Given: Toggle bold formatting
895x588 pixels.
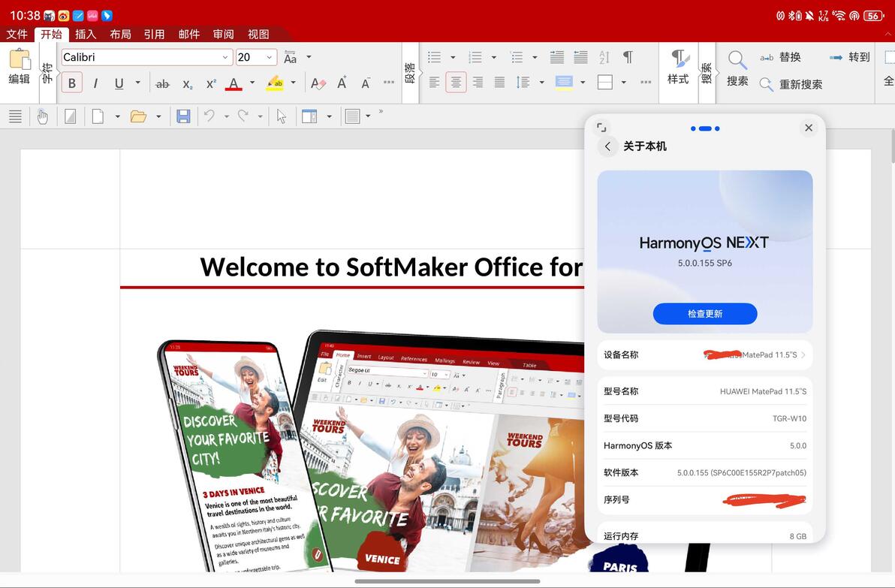Looking at the screenshot, I should (72, 83).
